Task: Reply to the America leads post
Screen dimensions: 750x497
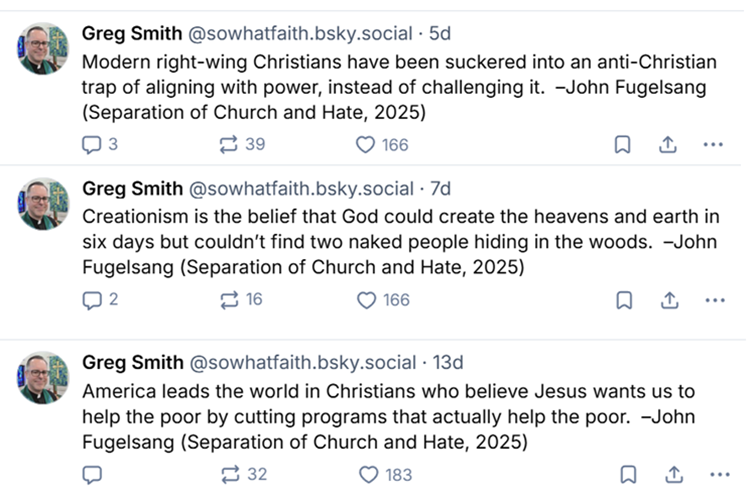Action: click(x=92, y=474)
